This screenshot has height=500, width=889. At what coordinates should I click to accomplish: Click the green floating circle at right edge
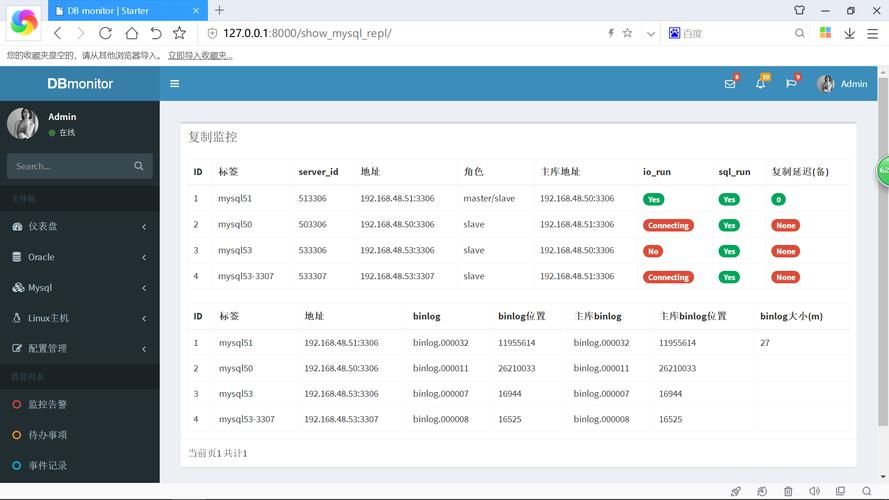883,170
